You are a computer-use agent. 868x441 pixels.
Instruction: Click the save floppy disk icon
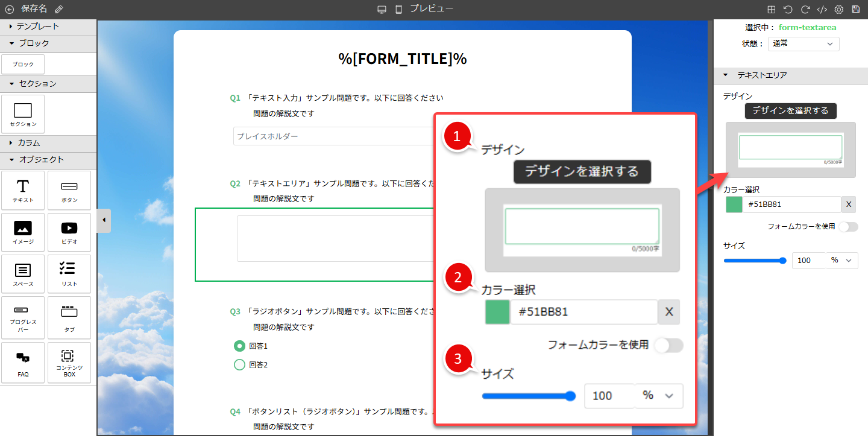tap(855, 9)
